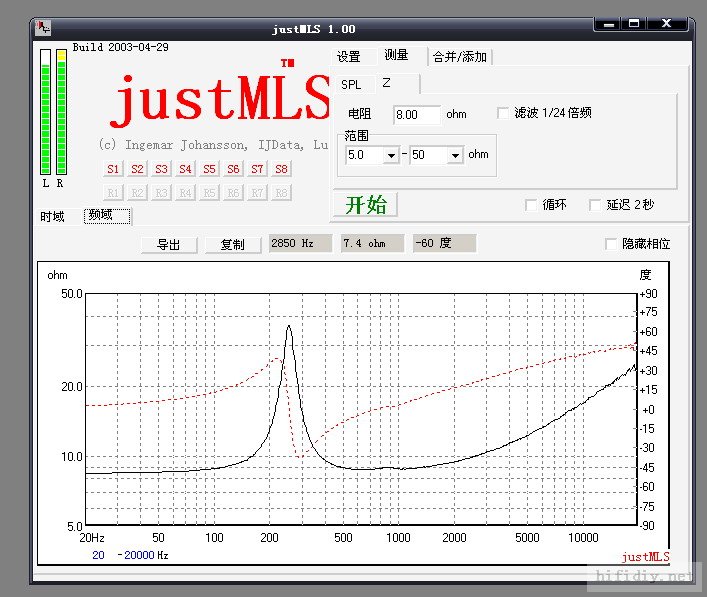Switch to the 设置 settings tab
Screen dimensions: 707x597
[348, 57]
